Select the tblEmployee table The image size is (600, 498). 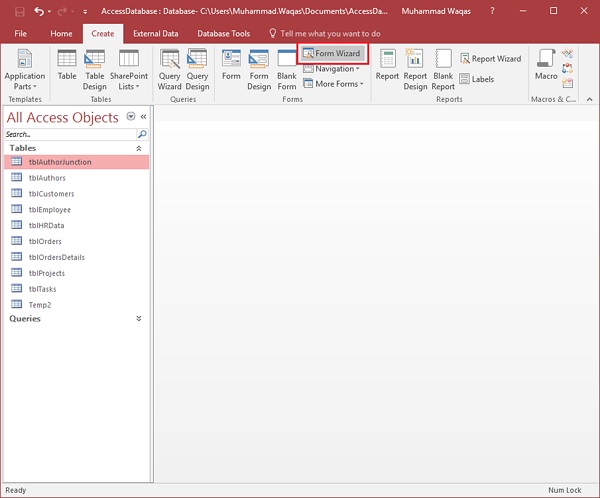coord(49,210)
